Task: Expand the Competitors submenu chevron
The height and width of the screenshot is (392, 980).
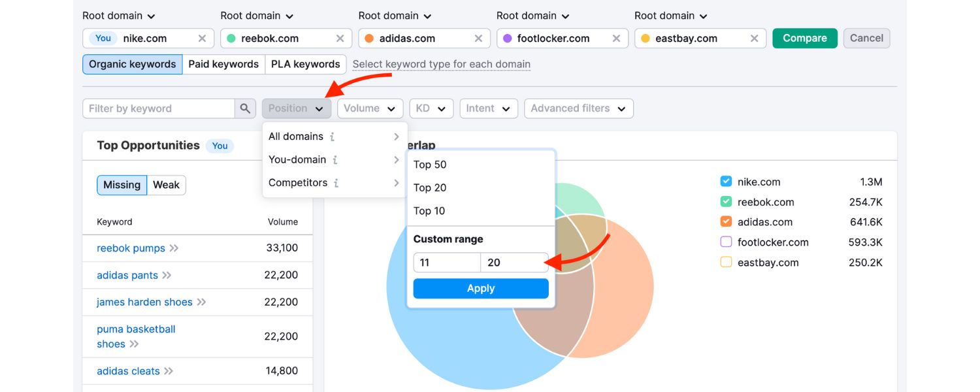Action: [x=396, y=183]
